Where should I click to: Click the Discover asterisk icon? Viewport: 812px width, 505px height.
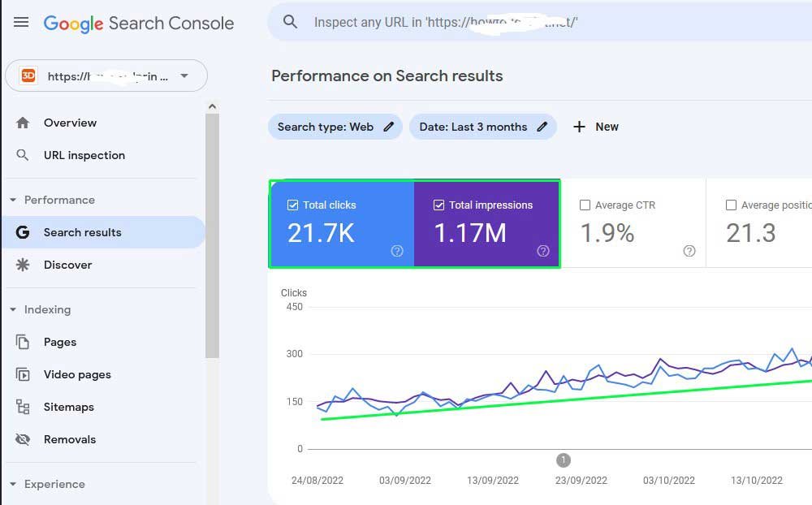click(x=22, y=265)
